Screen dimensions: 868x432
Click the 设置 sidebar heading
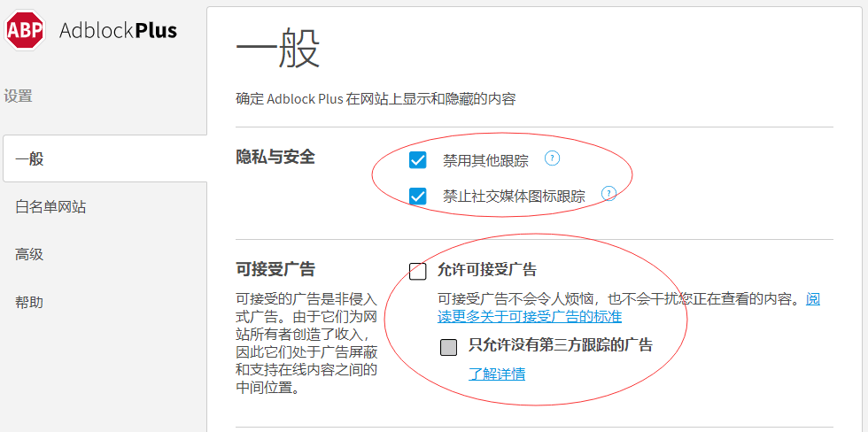(x=19, y=96)
